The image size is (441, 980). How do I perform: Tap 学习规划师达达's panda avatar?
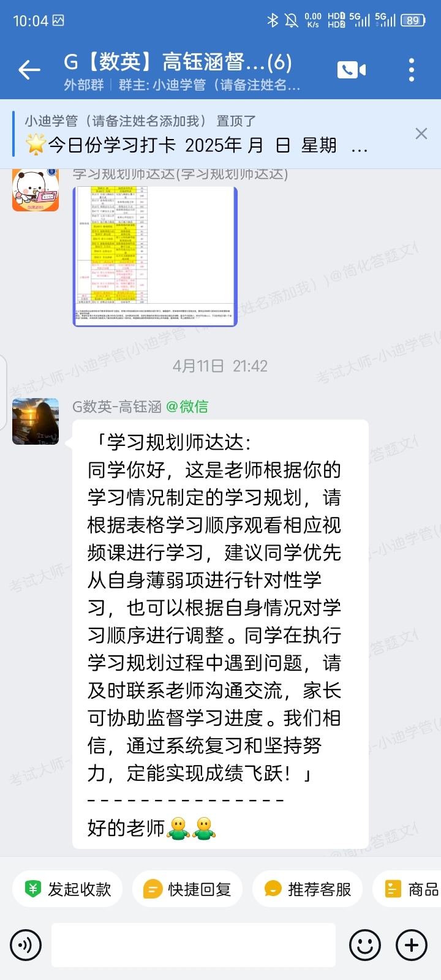click(36, 189)
